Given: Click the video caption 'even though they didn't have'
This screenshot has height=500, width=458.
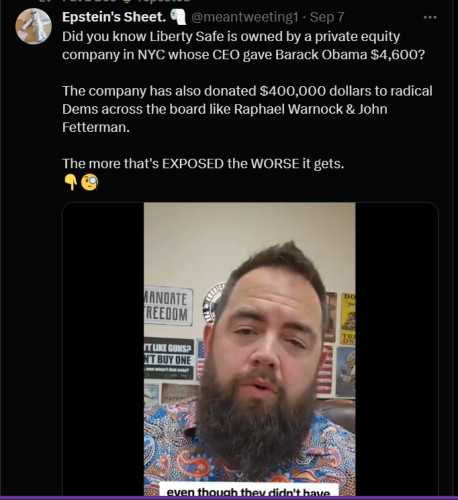Looking at the screenshot, I should pyautogui.click(x=248, y=491).
